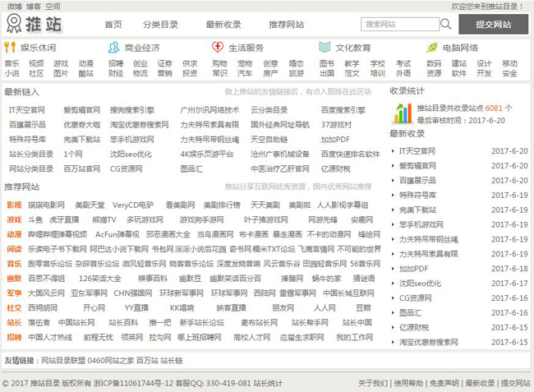534x392 pixels.
Task: Click the 商业经济 category icon
Action: click(x=114, y=48)
